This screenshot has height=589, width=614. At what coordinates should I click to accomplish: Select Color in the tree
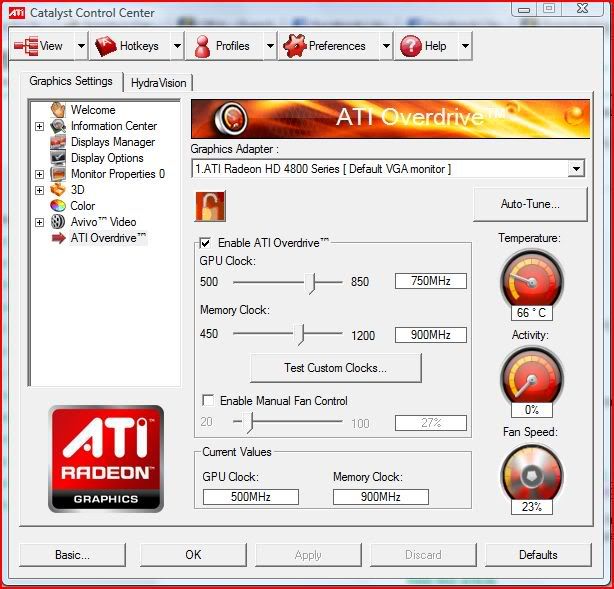coord(83,206)
